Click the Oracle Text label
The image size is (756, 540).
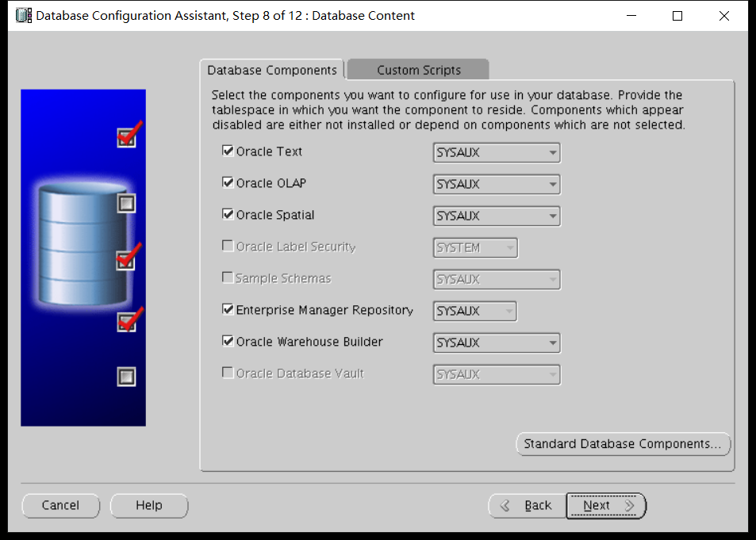269,151
